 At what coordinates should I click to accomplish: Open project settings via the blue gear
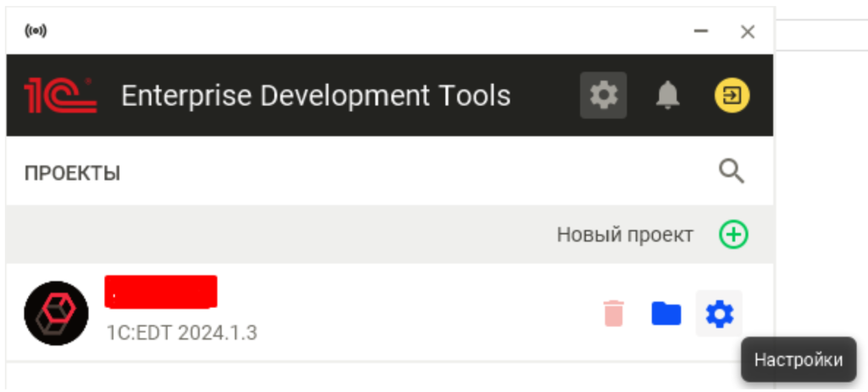click(719, 313)
